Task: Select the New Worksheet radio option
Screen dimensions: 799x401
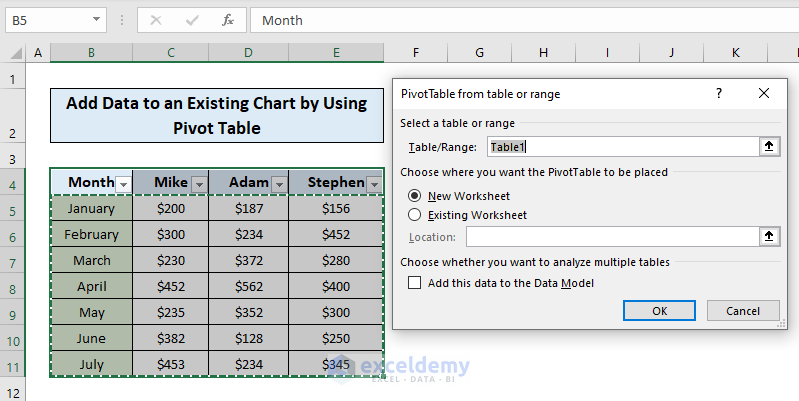Action: point(414,196)
